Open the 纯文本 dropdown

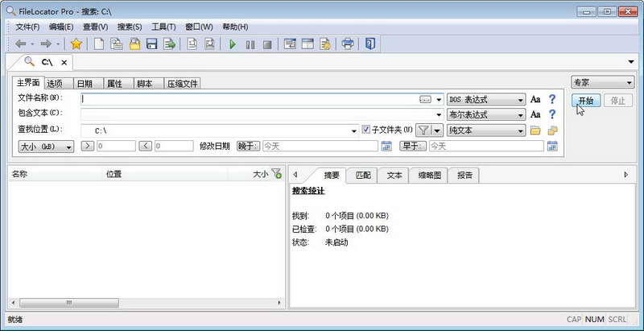point(486,130)
